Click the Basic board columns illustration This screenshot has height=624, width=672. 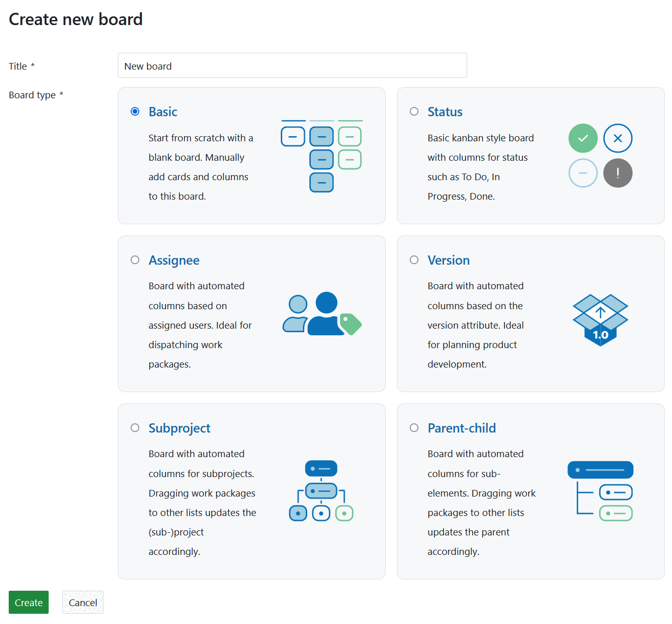(x=322, y=154)
